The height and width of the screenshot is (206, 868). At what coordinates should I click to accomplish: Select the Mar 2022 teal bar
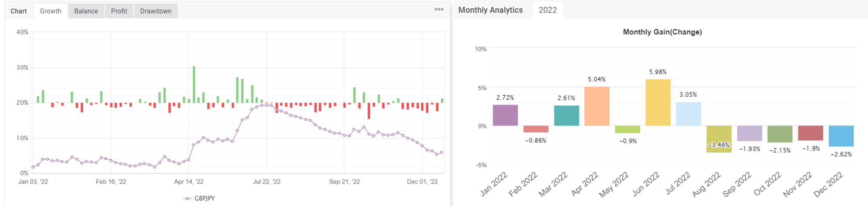(x=566, y=116)
